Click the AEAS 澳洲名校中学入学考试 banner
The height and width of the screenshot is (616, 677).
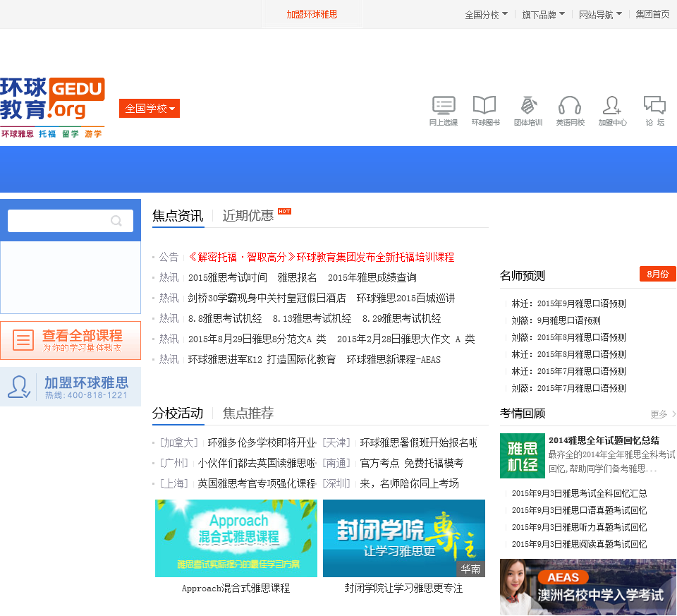pos(588,586)
